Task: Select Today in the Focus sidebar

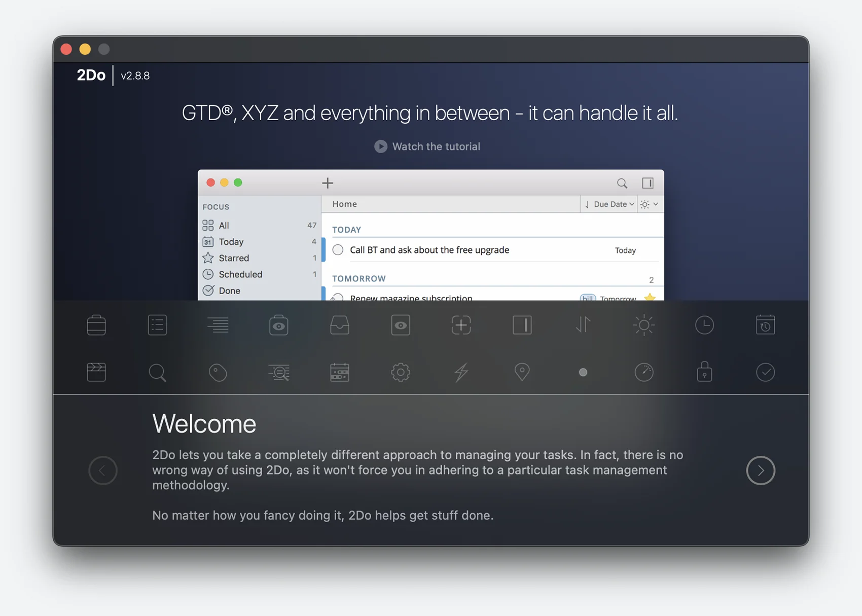Action: click(260, 242)
